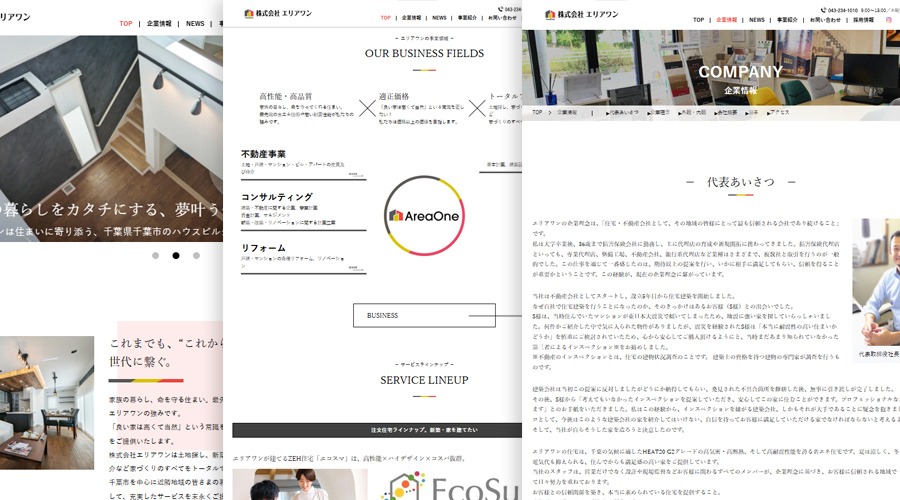The height and width of the screenshot is (500, 900).
Task: Select the active middle carousel dot
Action: tap(176, 255)
